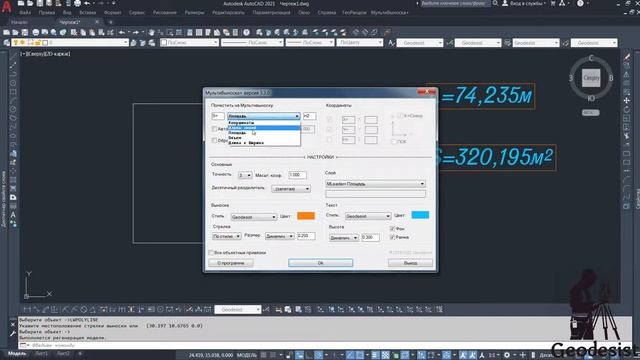
Task: Select the Rectangle draw tool
Action: [x=13, y=92]
